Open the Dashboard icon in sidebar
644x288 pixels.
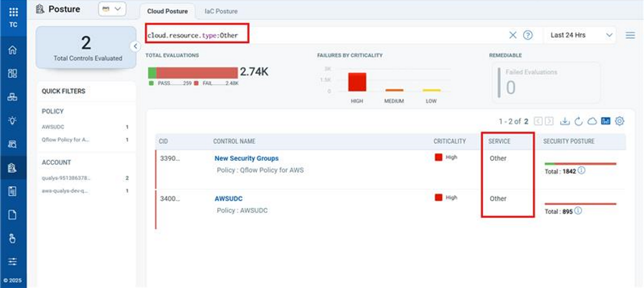13,73
